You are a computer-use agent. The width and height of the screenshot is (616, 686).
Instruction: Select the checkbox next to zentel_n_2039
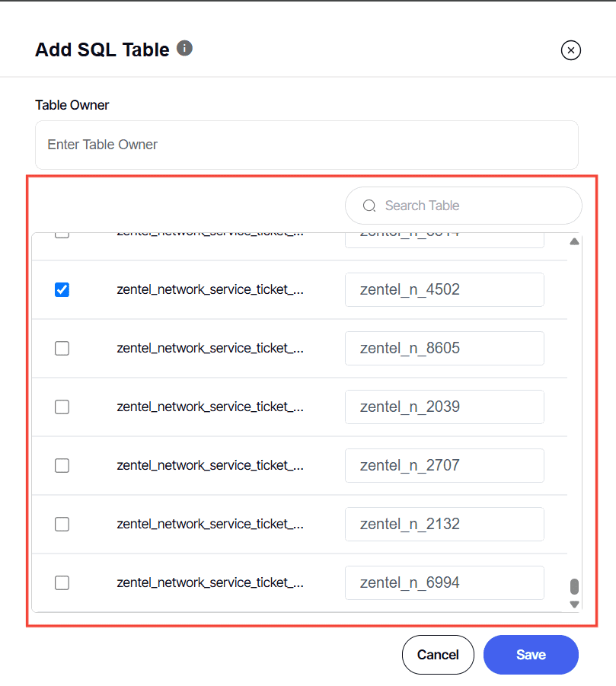(x=62, y=407)
